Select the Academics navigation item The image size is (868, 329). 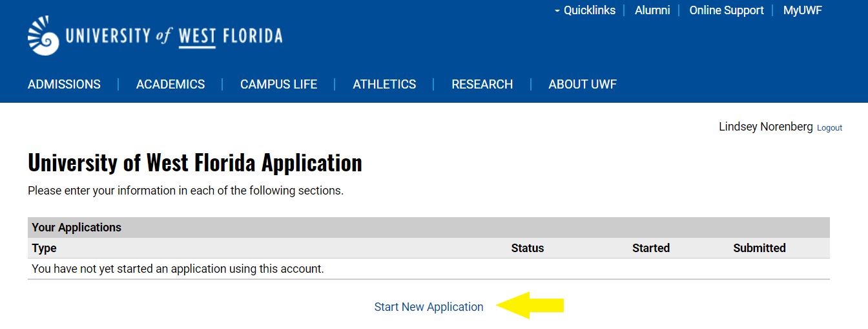(170, 84)
